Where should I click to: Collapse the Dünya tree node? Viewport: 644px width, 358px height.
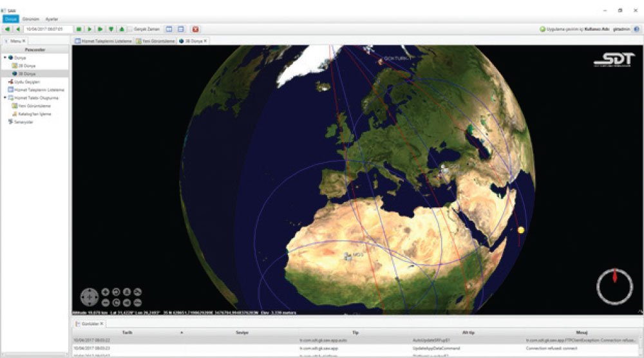click(x=5, y=57)
